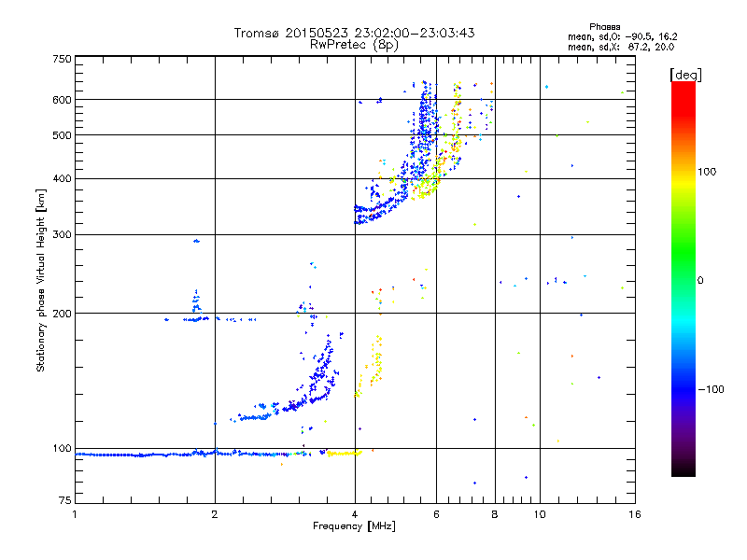Click the "500" height axis label
This screenshot has height=560, width=747.
(62, 135)
